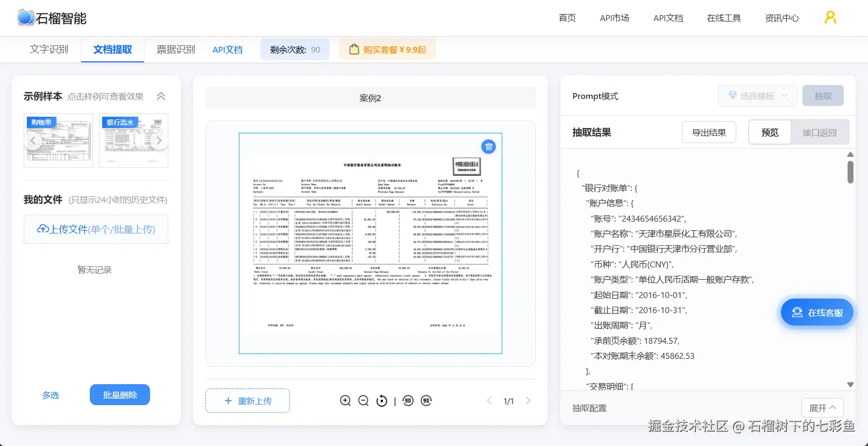Click 购买套餐￥9.9起 purchase button
Image resolution: width=868 pixels, height=446 pixels.
pyautogui.click(x=387, y=49)
